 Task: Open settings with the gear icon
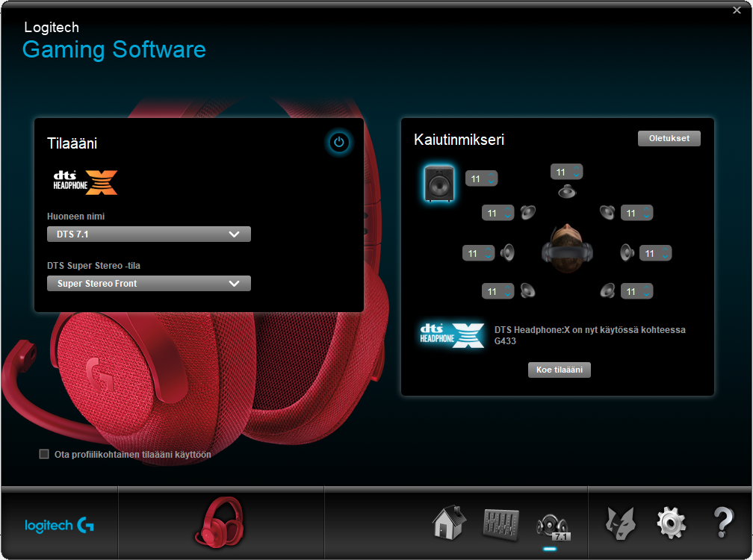tap(672, 523)
